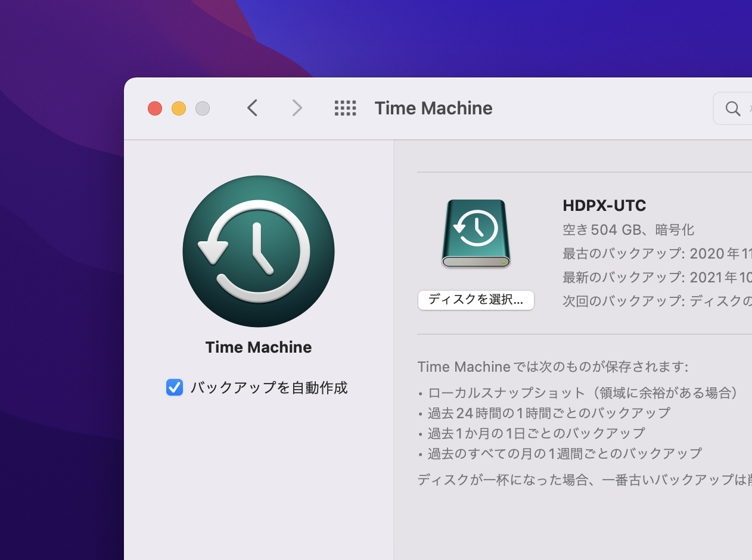
Task: Click the 最新のバックアップ date line
Action: pos(655,278)
